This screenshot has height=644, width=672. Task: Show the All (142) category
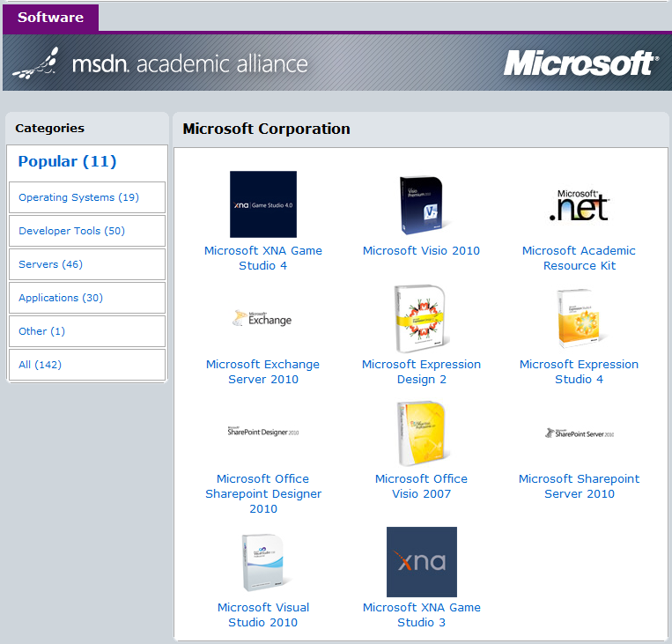[x=87, y=365]
